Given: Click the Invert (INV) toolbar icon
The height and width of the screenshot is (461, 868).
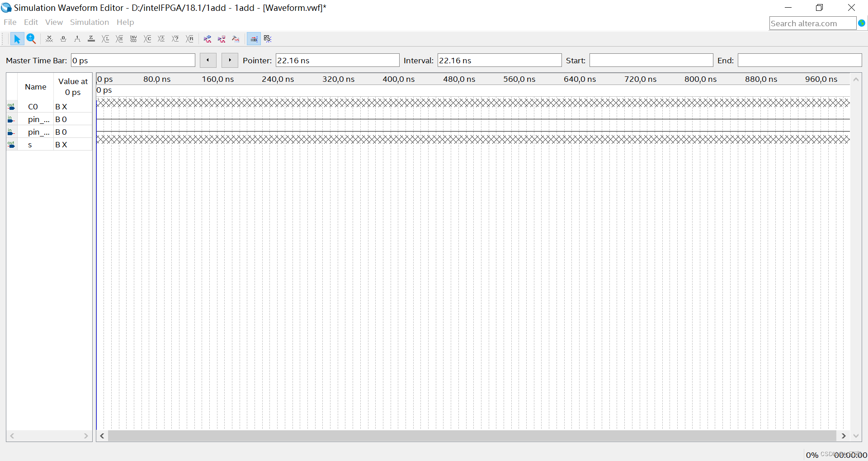Looking at the screenshot, I should tap(133, 39).
